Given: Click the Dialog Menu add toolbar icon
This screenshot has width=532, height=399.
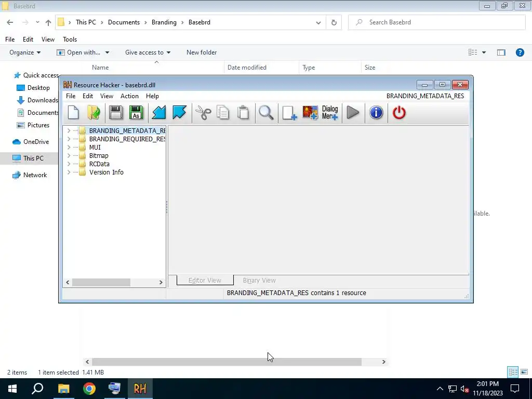Looking at the screenshot, I should [330, 113].
